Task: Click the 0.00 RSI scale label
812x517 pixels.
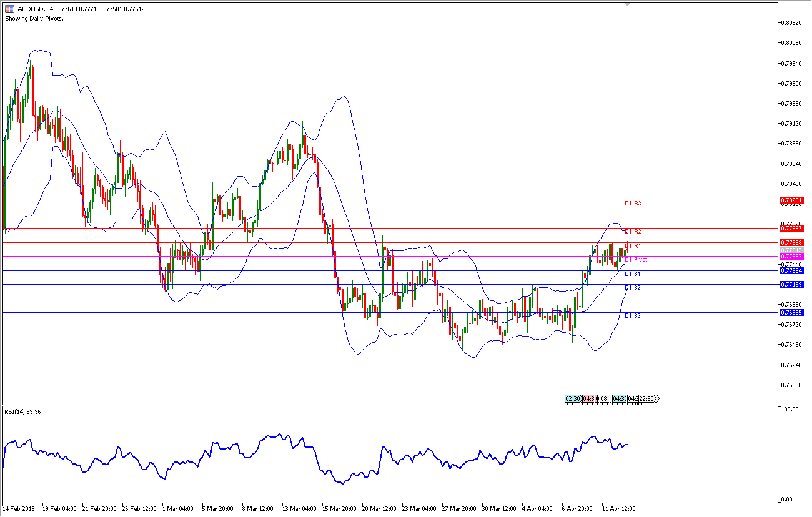Action: [788, 500]
